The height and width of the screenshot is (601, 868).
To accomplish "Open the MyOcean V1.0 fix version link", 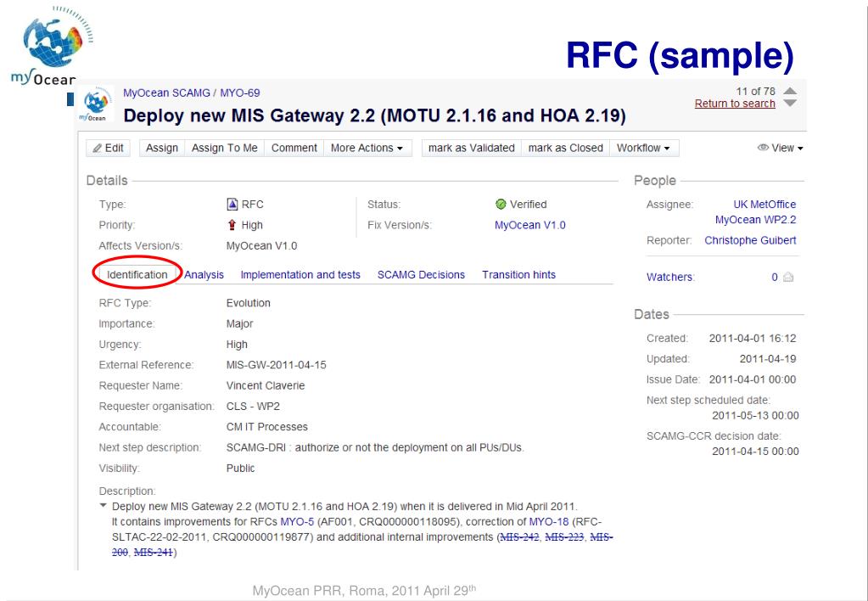I will pyautogui.click(x=529, y=225).
